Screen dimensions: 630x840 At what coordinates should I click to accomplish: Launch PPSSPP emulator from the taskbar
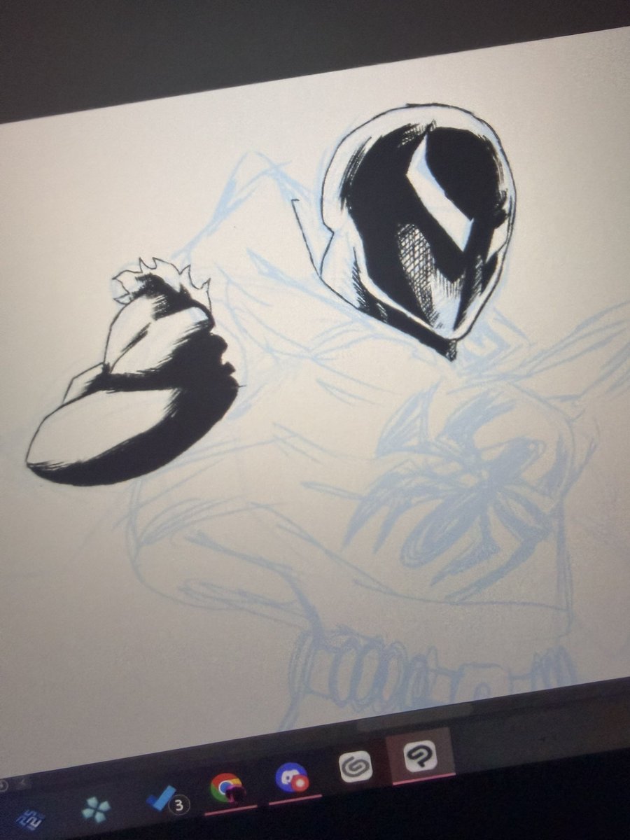(95, 810)
